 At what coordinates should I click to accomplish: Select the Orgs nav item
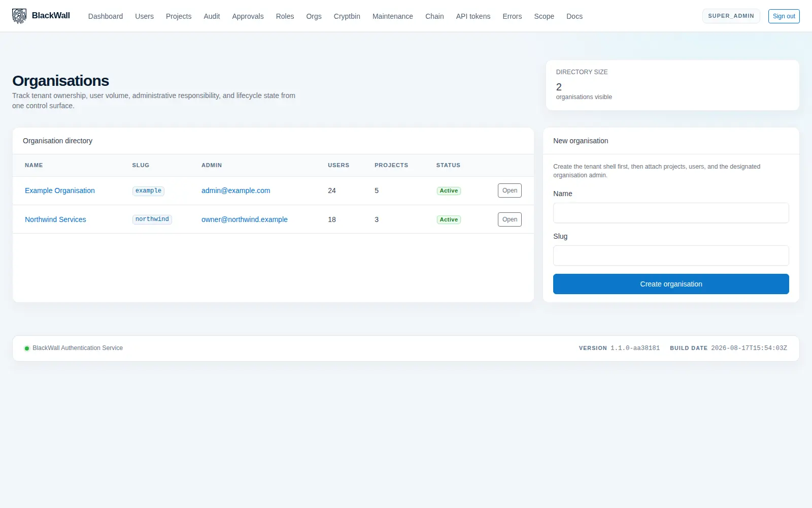[x=314, y=16]
